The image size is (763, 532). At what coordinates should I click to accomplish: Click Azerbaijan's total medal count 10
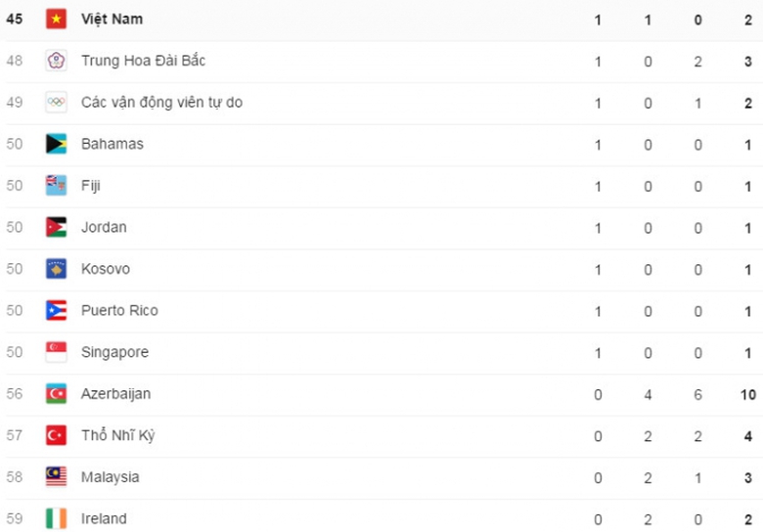click(747, 394)
